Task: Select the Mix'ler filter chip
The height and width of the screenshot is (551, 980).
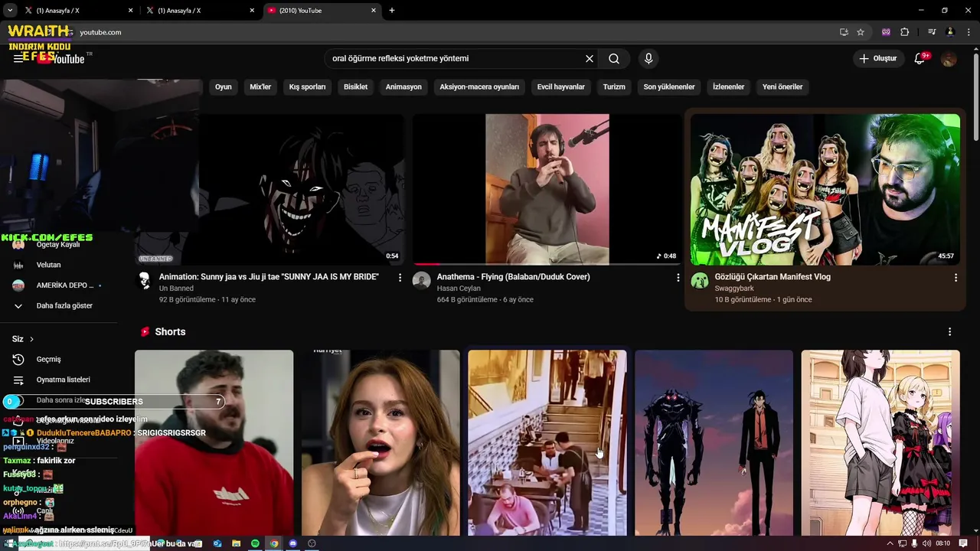Action: click(260, 86)
